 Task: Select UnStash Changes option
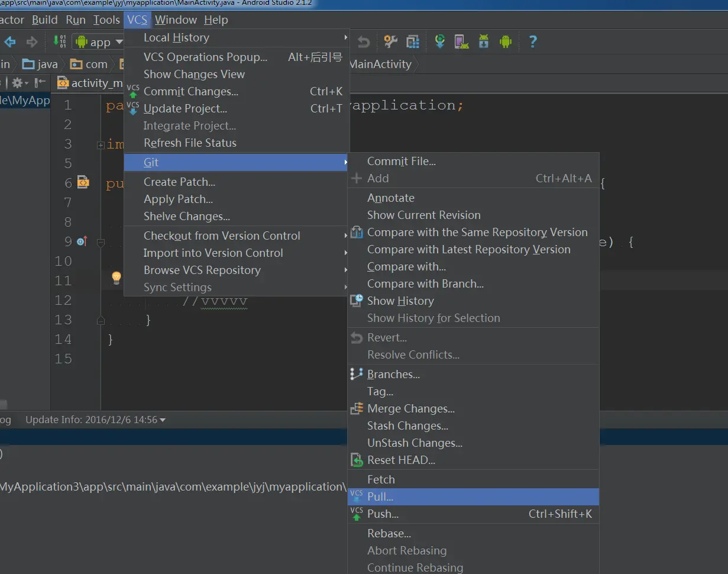pyautogui.click(x=473, y=443)
